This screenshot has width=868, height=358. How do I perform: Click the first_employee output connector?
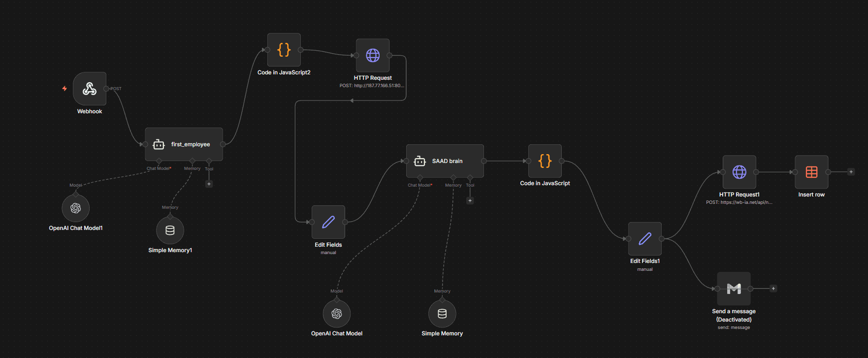(x=223, y=144)
